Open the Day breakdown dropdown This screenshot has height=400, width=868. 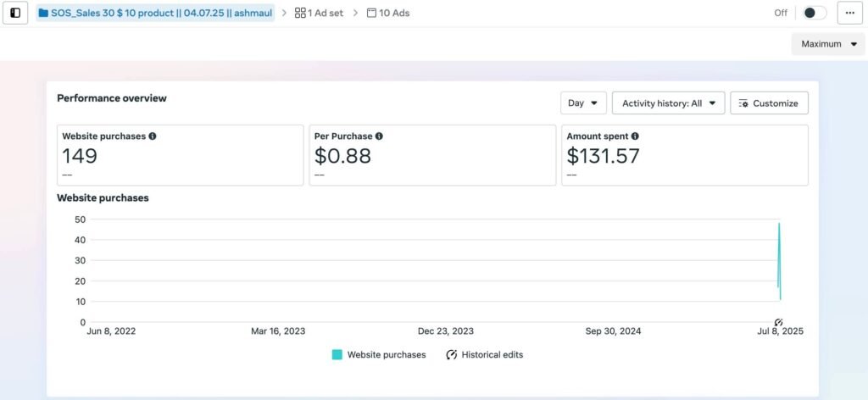[x=583, y=103]
